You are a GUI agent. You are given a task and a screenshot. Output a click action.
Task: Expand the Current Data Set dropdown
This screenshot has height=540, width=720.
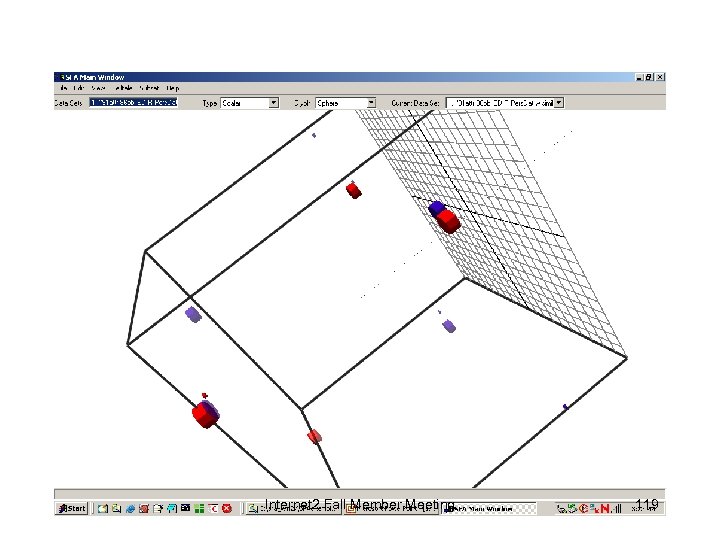tap(559, 103)
